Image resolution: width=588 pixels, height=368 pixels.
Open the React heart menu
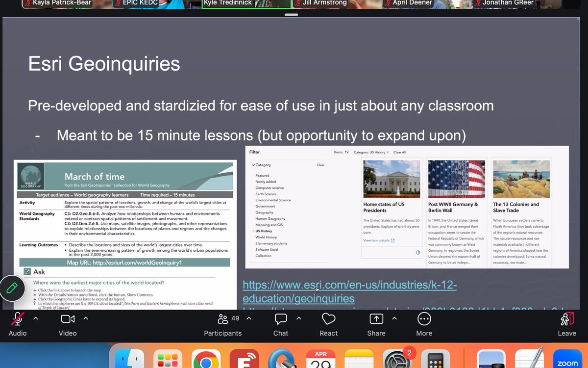coord(328,319)
